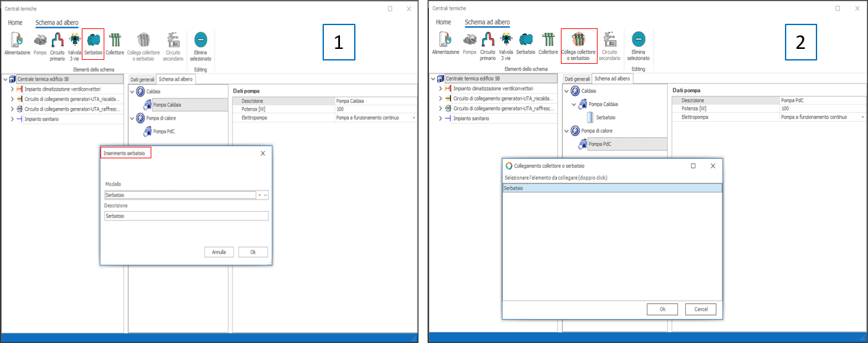Click Elimina selezionato icon in window 1

[x=201, y=45]
